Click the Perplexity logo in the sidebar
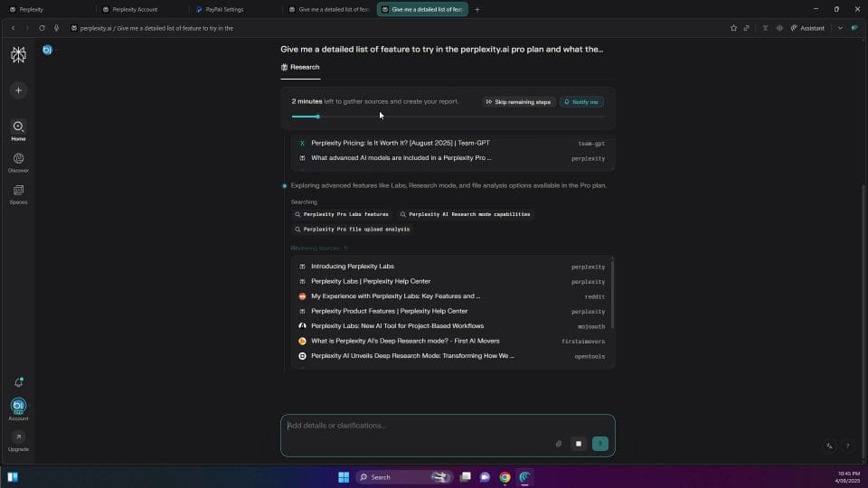The image size is (868, 488). 18,55
